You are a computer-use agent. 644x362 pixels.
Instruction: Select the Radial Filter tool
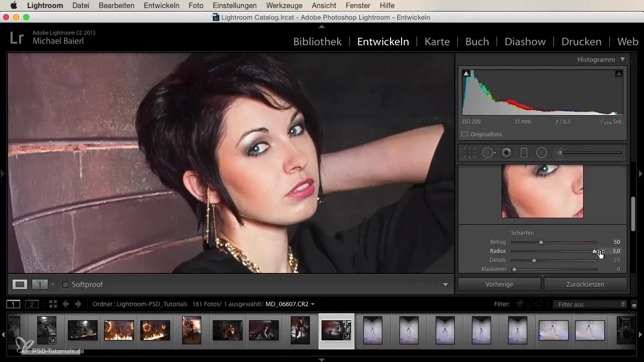(541, 153)
